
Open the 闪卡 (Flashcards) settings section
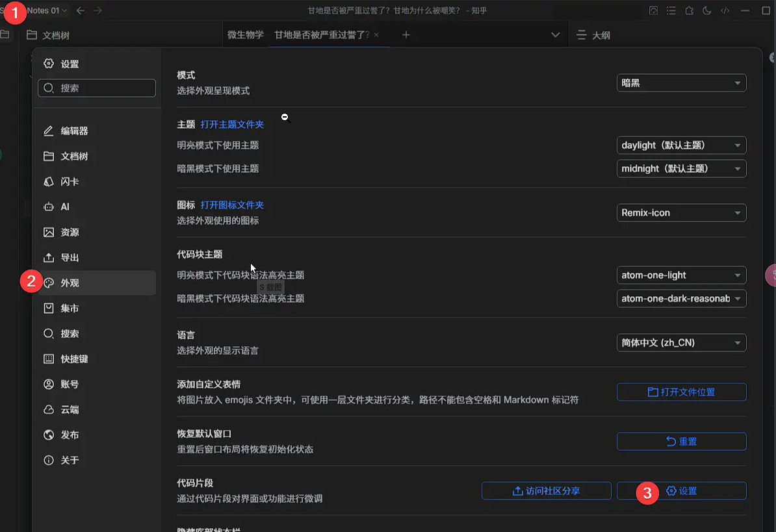70,182
